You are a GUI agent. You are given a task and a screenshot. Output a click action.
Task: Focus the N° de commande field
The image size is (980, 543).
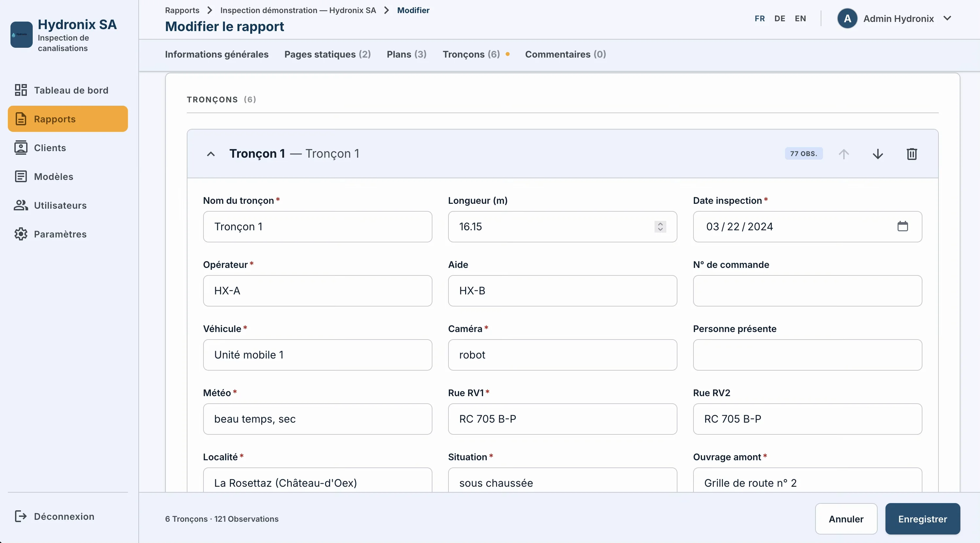[x=808, y=291]
